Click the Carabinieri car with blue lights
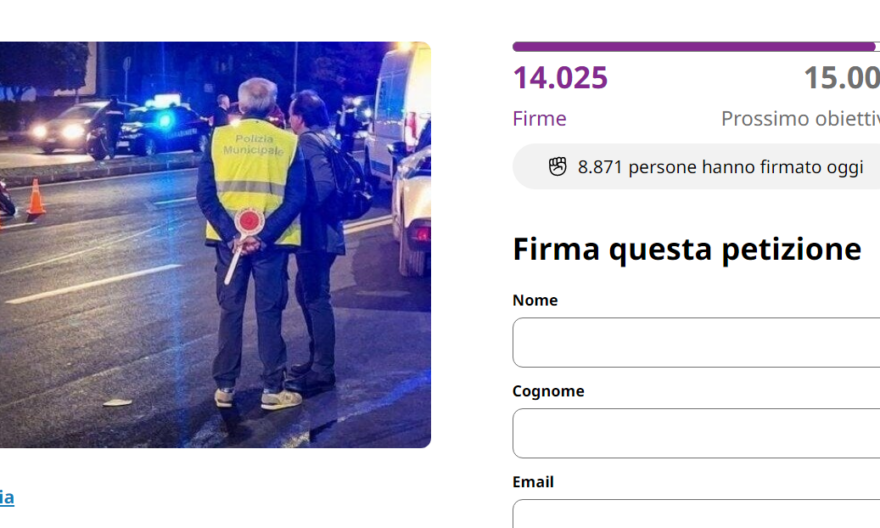This screenshot has width=880, height=528. 162,127
